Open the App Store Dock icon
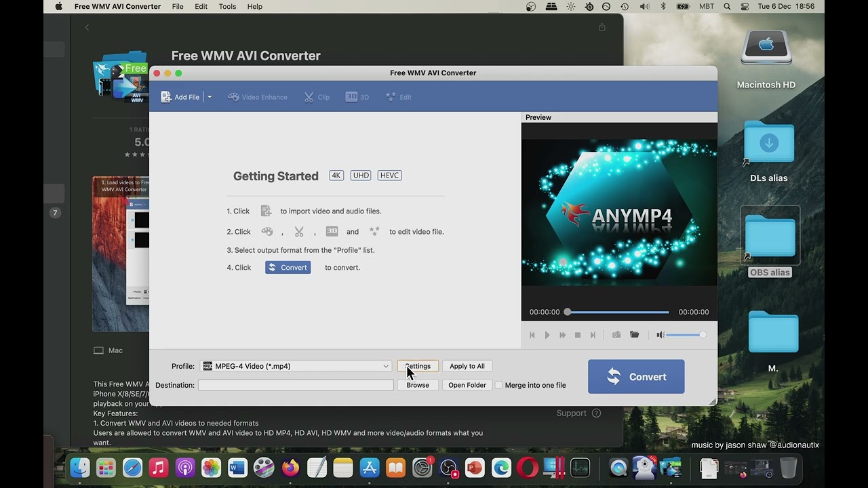This screenshot has height=488, width=868. pos(370,468)
